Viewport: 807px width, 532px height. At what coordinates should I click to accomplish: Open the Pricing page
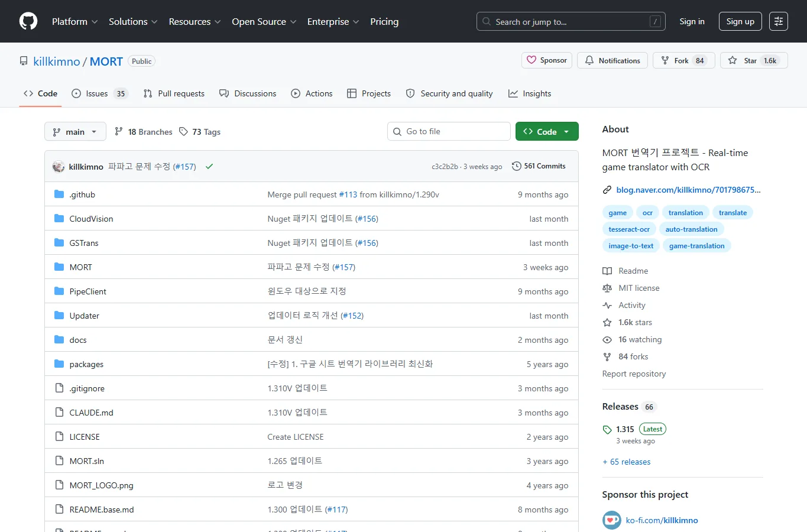coord(384,21)
